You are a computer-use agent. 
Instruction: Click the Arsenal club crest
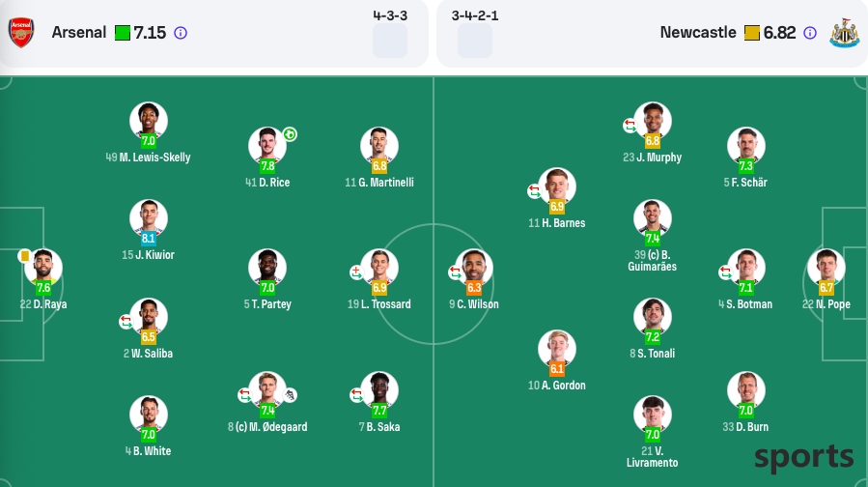tap(21, 33)
